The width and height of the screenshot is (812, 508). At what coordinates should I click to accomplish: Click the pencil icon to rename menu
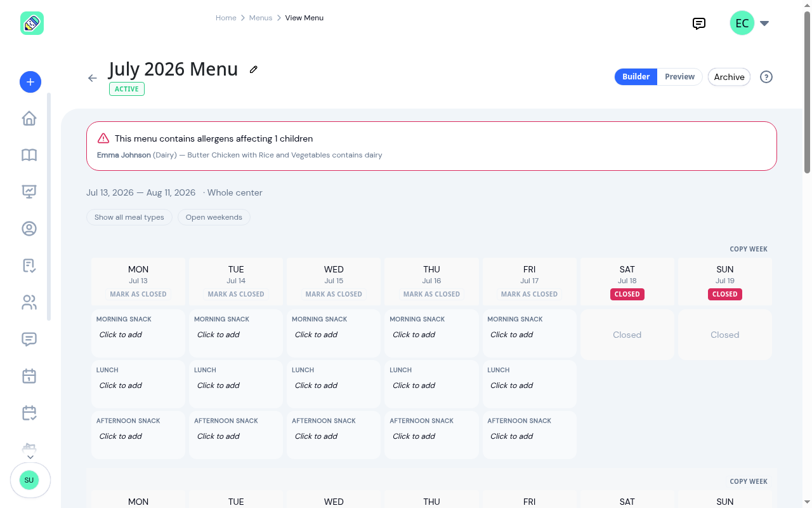(x=254, y=69)
